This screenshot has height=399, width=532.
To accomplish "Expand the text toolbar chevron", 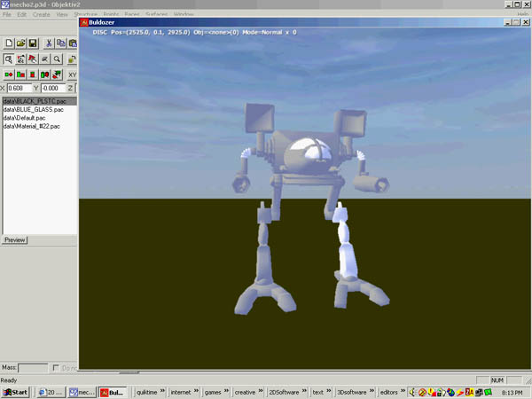I will click(x=329, y=391).
